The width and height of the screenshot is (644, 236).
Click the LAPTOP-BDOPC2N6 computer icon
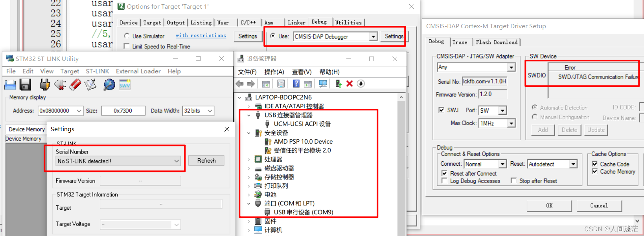click(x=249, y=97)
